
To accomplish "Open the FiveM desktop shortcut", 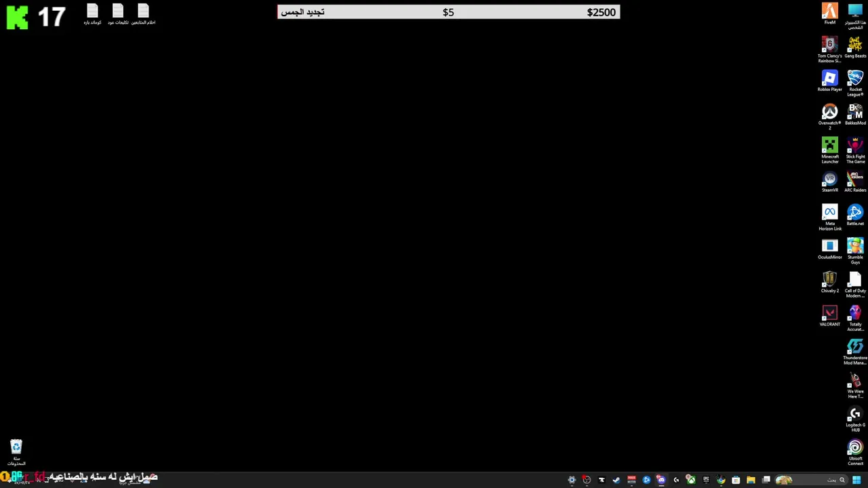I will pos(829,14).
